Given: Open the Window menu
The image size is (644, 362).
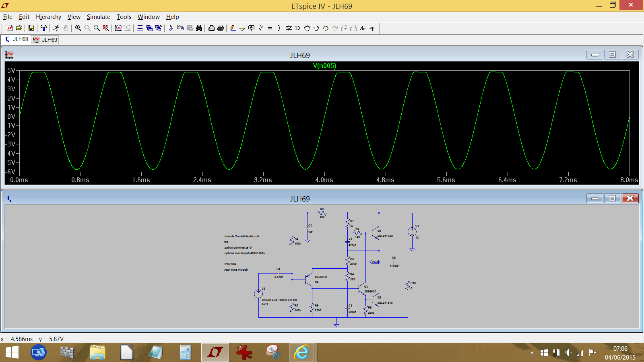Looking at the screenshot, I should [149, 17].
